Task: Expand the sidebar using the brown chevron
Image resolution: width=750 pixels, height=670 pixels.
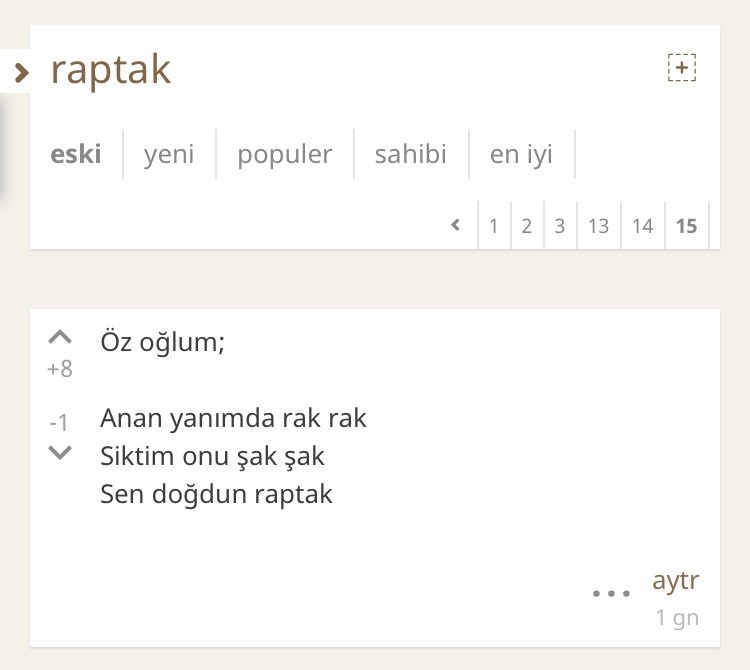Action: (x=22, y=72)
